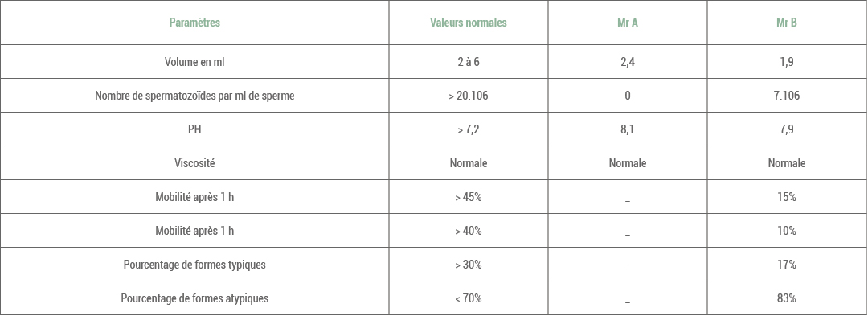The width and height of the screenshot is (868, 316).
Task: Click the < 70% normal value cell
Action: point(469,298)
